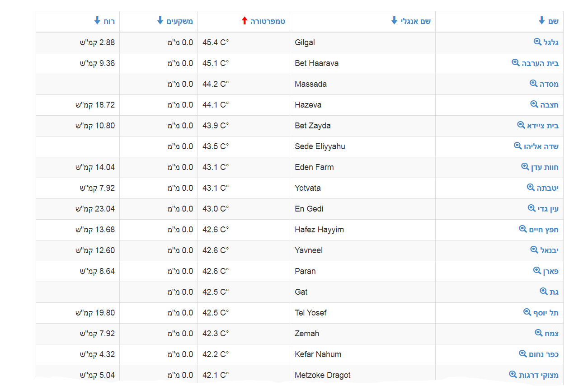Click the magnifier icon beside תל יוסף
Screen dimensions: 588x386
coord(527,312)
